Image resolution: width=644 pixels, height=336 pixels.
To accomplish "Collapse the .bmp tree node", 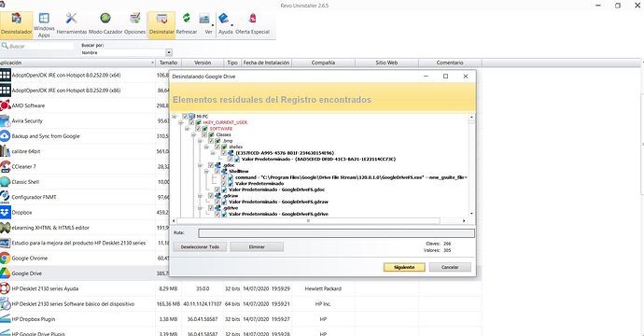I will pyautogui.click(x=201, y=141).
